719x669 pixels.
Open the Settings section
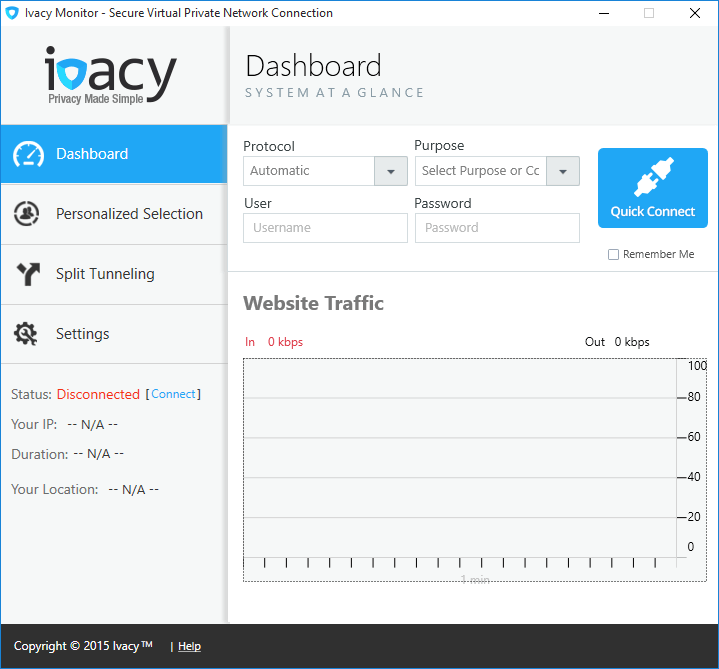click(114, 334)
